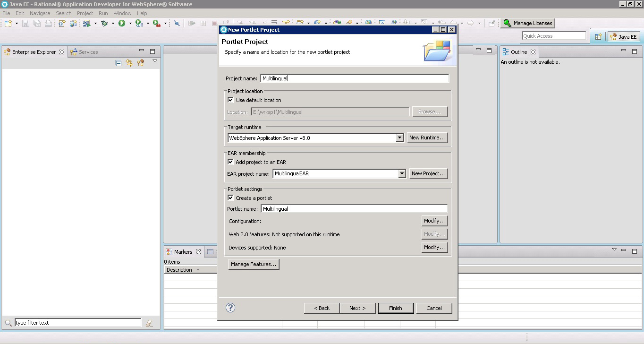Viewport: 644px width, 344px height.
Task: Open the Navigate menu
Action: tap(40, 13)
